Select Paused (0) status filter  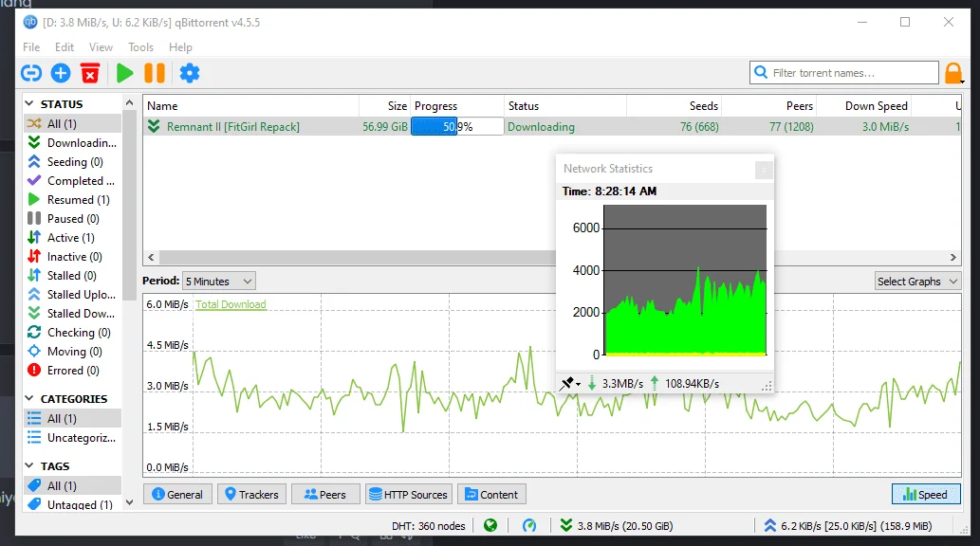pos(72,219)
